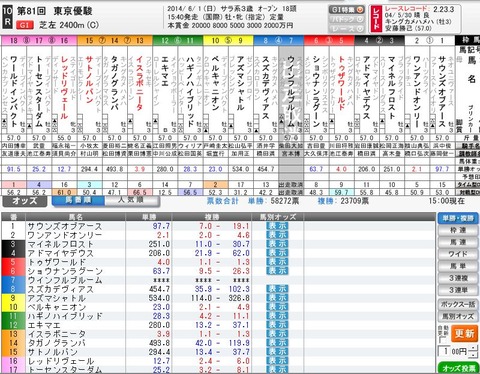The height and width of the screenshot is (374, 480).
Task: Switch list order to 人気順
Action: (132, 200)
